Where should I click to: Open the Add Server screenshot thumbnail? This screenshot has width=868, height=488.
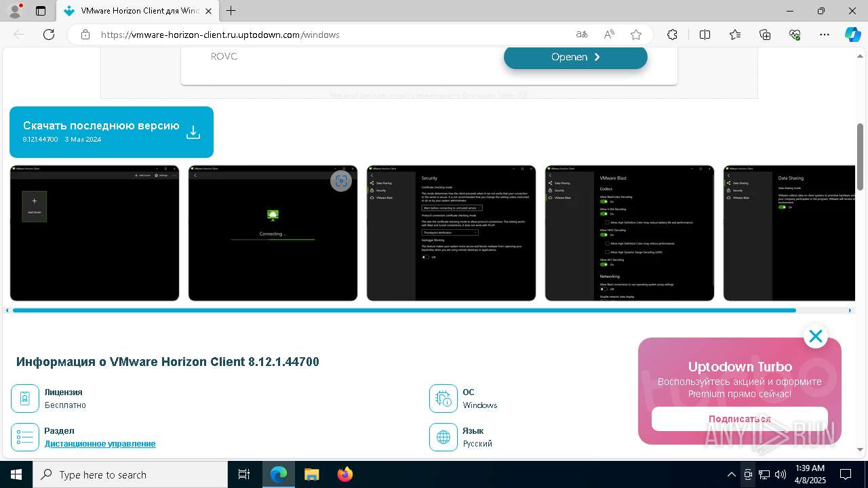(94, 233)
